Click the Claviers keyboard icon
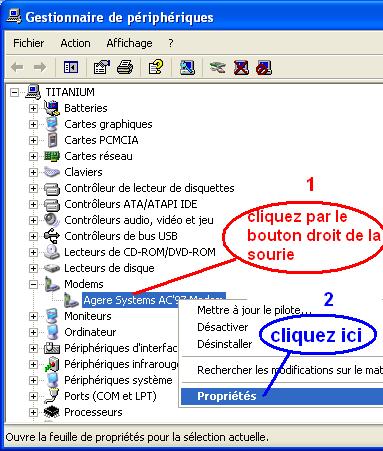383x451 pixels. [52, 172]
